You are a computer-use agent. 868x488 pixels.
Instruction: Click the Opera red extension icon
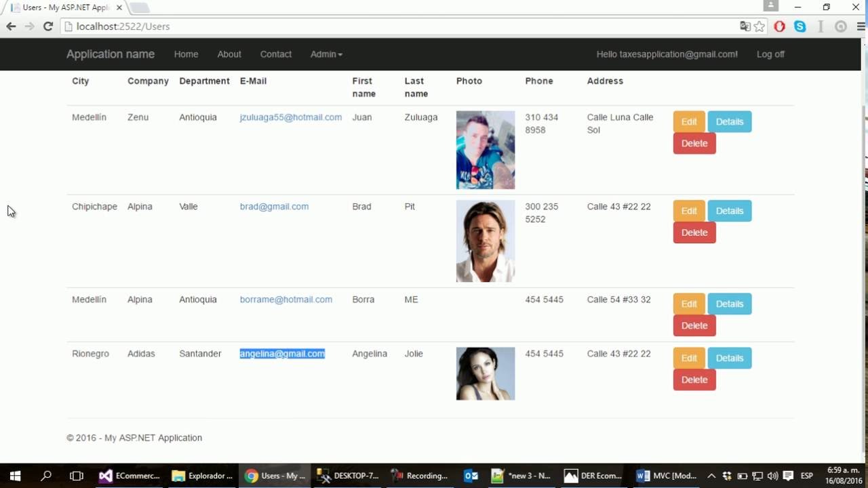780,26
